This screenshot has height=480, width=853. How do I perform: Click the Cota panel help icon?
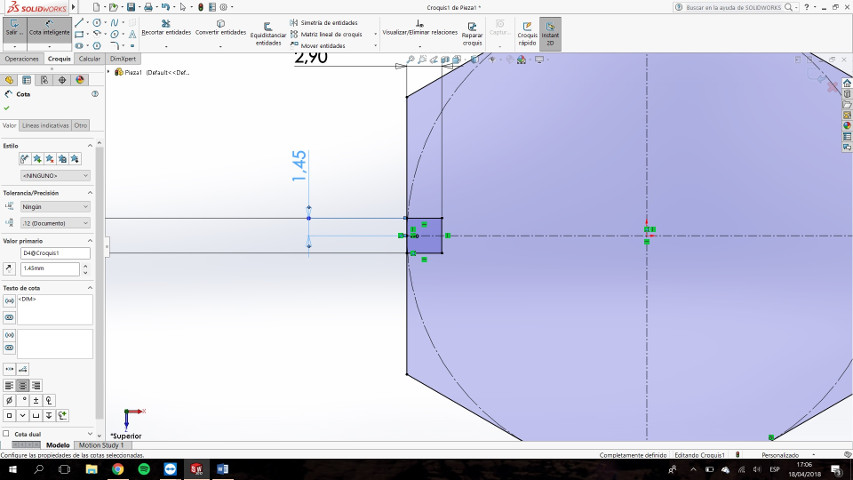click(95, 94)
